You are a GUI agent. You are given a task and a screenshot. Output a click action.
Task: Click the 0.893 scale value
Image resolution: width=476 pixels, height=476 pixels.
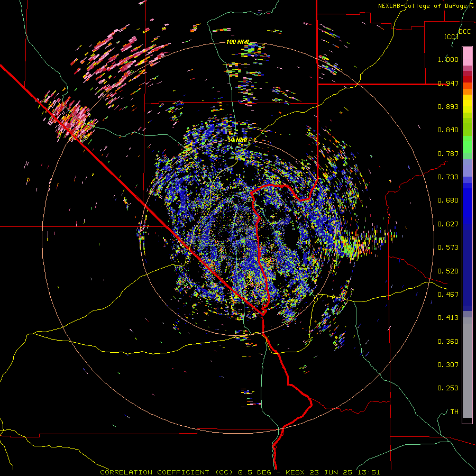pyautogui.click(x=448, y=106)
